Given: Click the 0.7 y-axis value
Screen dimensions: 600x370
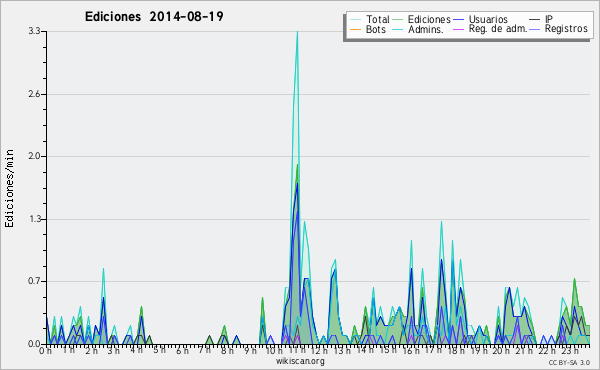Looking at the screenshot, I should pos(34,281).
